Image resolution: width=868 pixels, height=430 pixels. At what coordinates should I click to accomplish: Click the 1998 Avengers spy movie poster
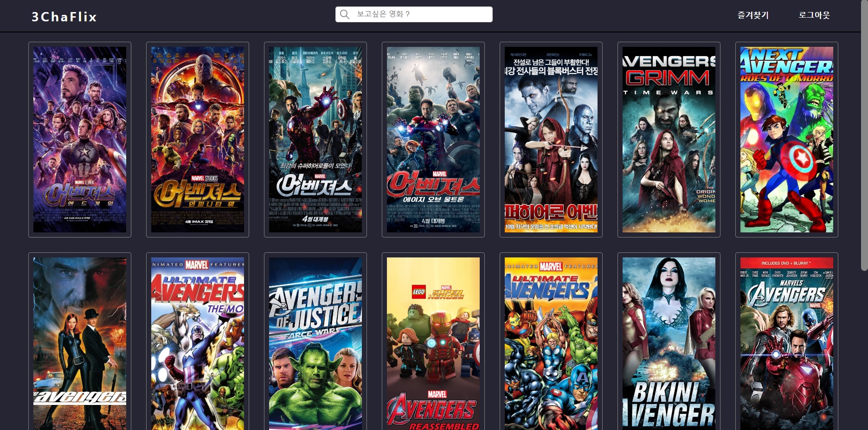pyautogui.click(x=80, y=343)
